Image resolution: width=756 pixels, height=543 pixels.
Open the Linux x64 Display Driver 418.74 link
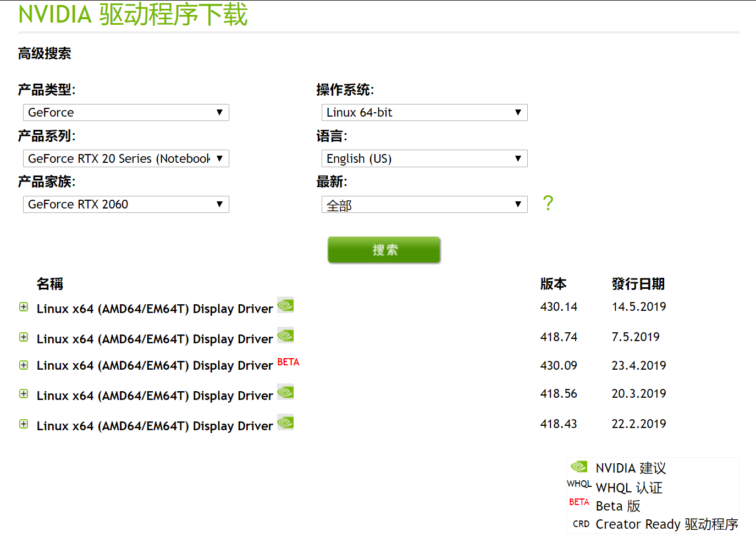tap(155, 339)
